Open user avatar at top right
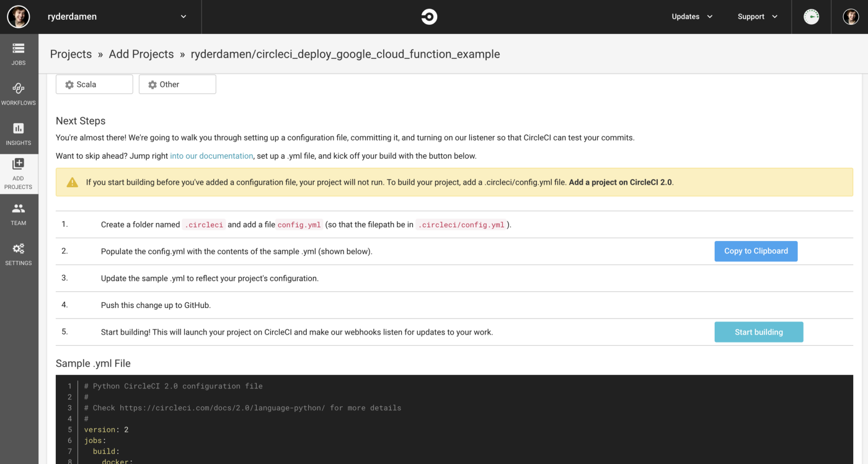 [851, 17]
